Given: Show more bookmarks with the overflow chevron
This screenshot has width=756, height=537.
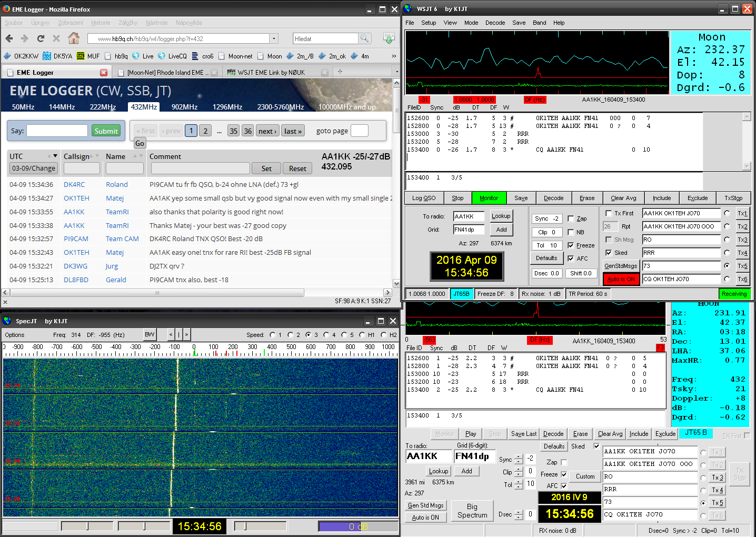Looking at the screenshot, I should (393, 56).
